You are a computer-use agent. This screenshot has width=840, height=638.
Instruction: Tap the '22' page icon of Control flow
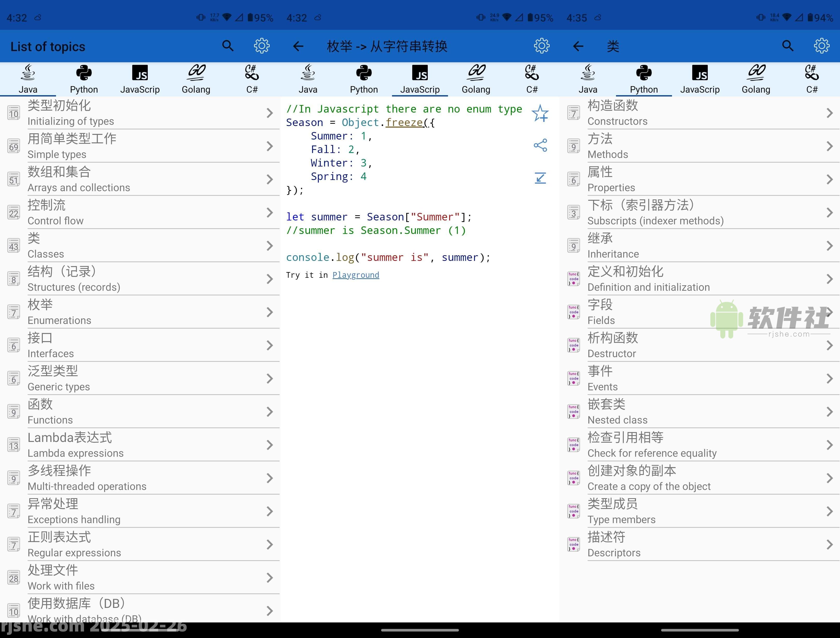(x=14, y=213)
